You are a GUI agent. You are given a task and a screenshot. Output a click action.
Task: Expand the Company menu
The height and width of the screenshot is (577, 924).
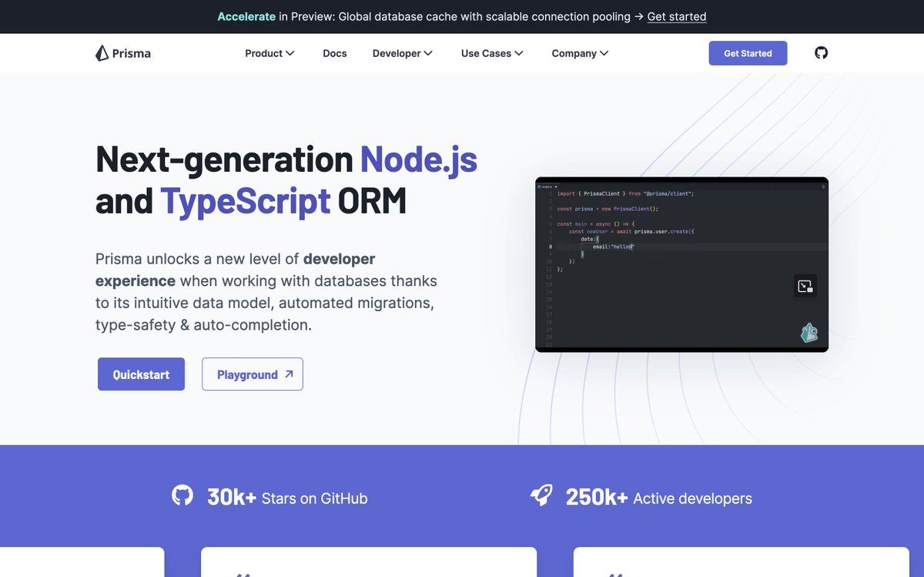click(580, 53)
